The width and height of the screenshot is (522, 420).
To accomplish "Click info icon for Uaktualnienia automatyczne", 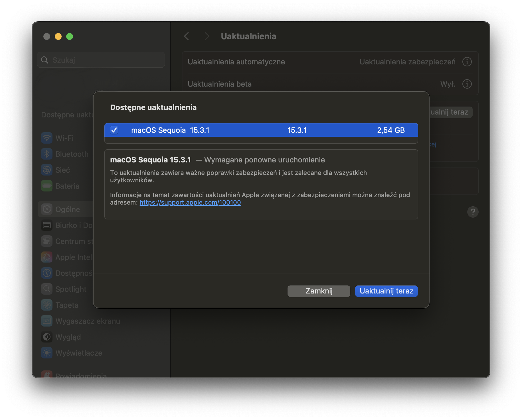I will click(x=467, y=62).
